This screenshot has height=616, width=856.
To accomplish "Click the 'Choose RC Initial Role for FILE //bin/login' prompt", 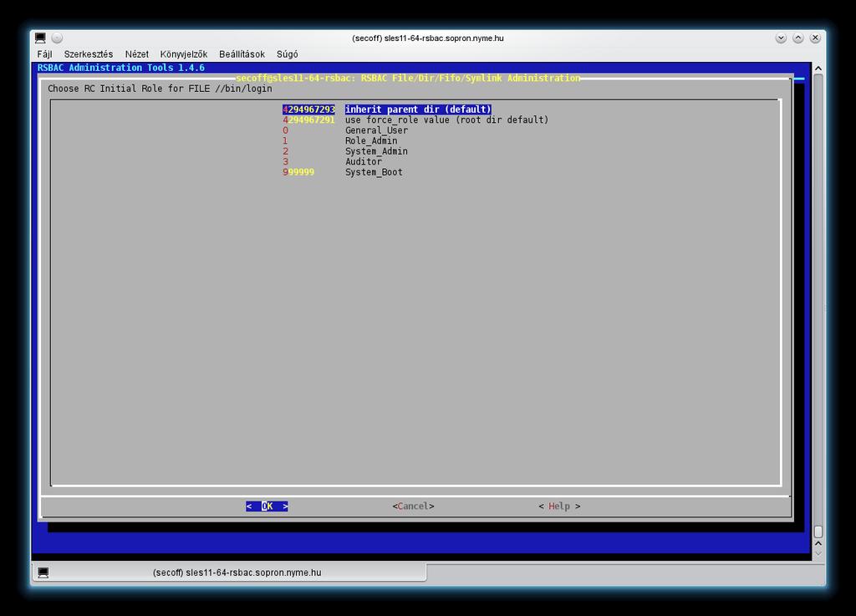I will (160, 89).
